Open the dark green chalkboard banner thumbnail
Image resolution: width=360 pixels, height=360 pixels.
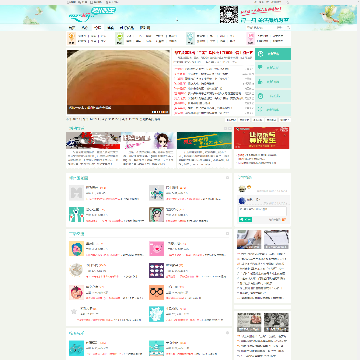[x=204, y=140]
